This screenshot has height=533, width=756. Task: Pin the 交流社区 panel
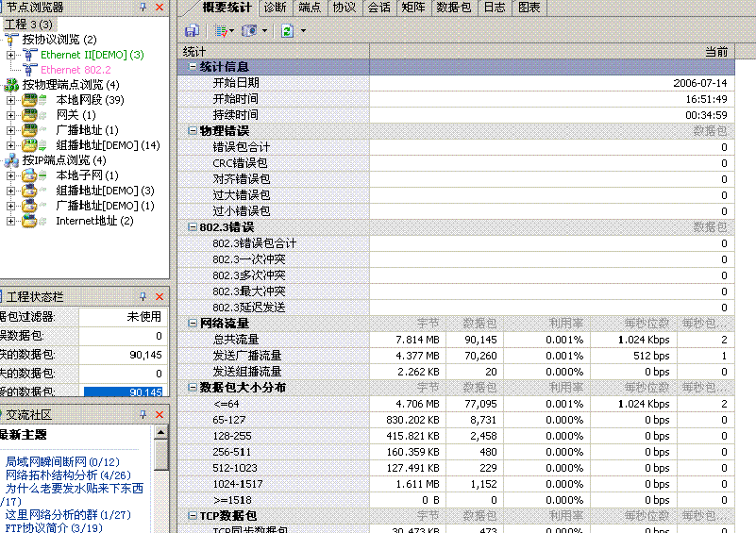[143, 415]
